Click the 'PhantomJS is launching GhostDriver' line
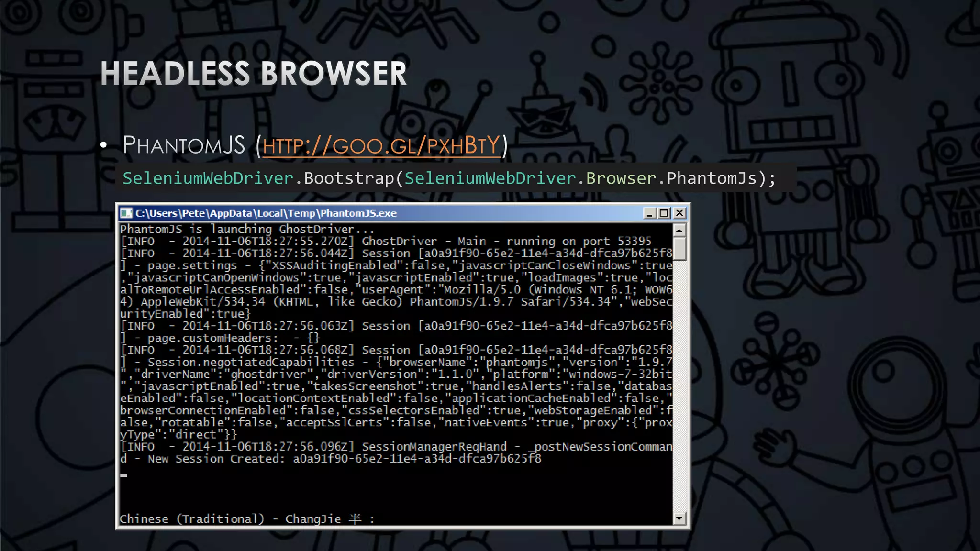980x551 pixels. tap(246, 229)
